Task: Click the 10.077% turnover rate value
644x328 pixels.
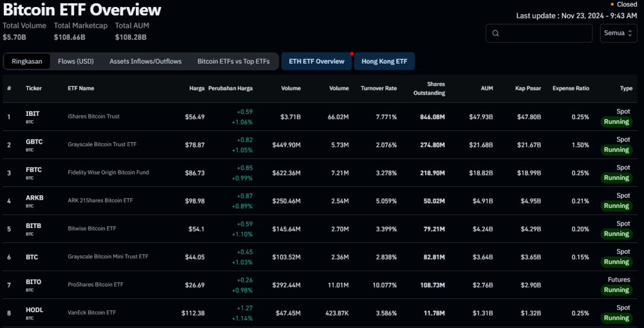Action: [x=385, y=285]
